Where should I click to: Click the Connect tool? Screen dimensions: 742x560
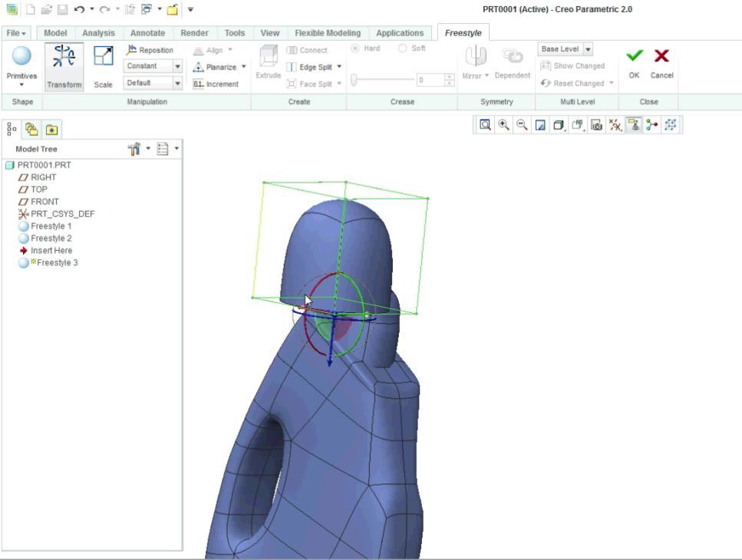click(x=307, y=50)
